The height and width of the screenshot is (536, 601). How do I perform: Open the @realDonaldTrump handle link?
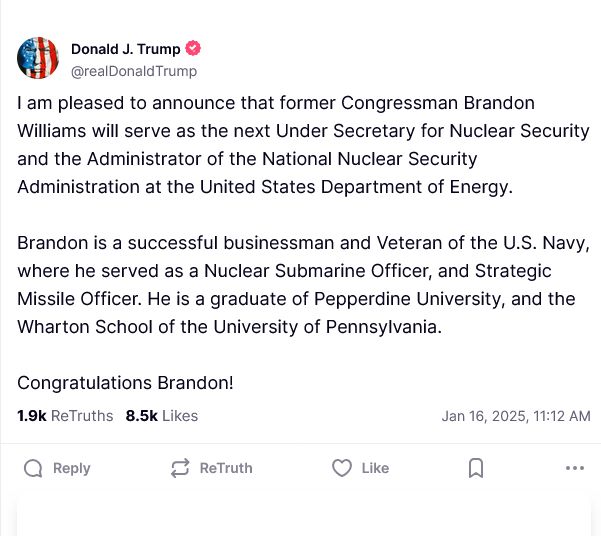(x=134, y=71)
